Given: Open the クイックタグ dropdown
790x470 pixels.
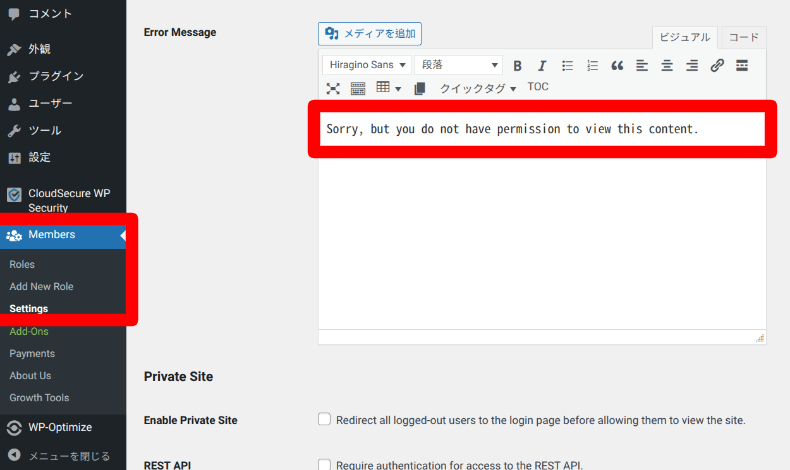Looking at the screenshot, I should pos(477,89).
